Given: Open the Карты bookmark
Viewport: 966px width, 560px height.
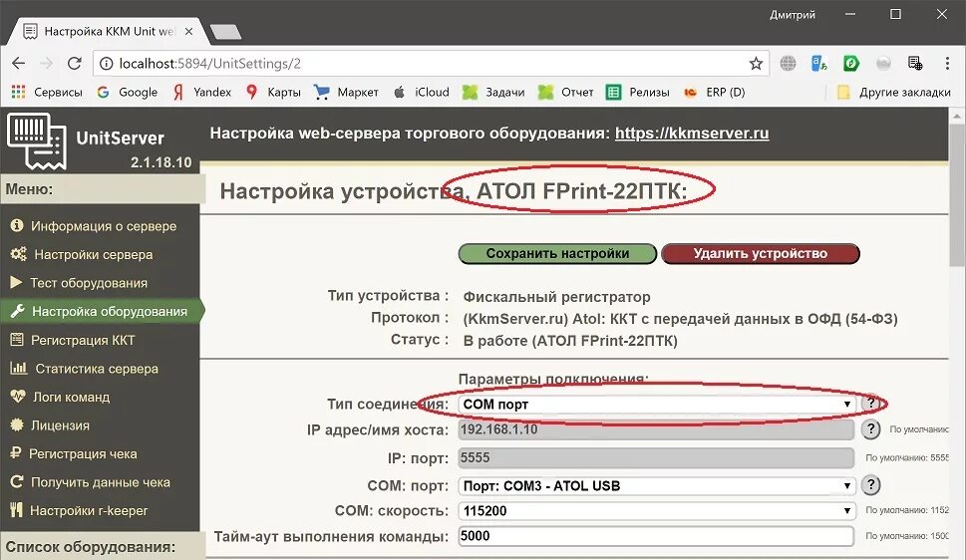Looking at the screenshot, I should click(273, 93).
